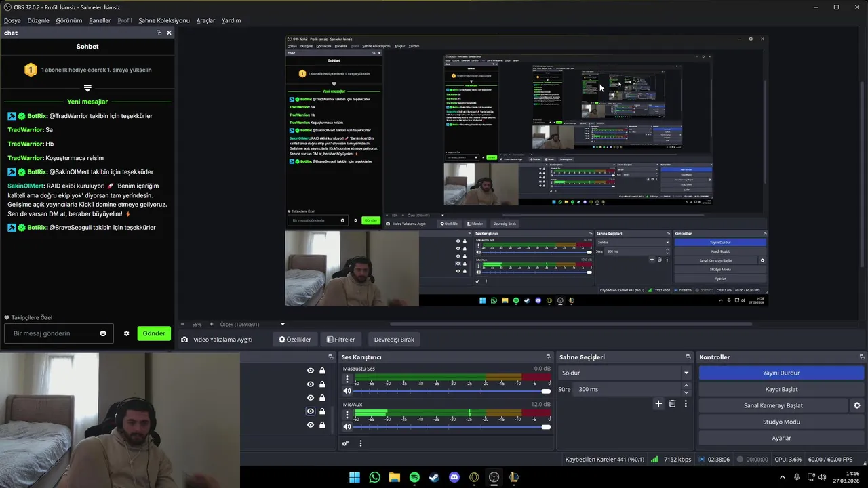Open the Soldur transition combo box

(625, 373)
